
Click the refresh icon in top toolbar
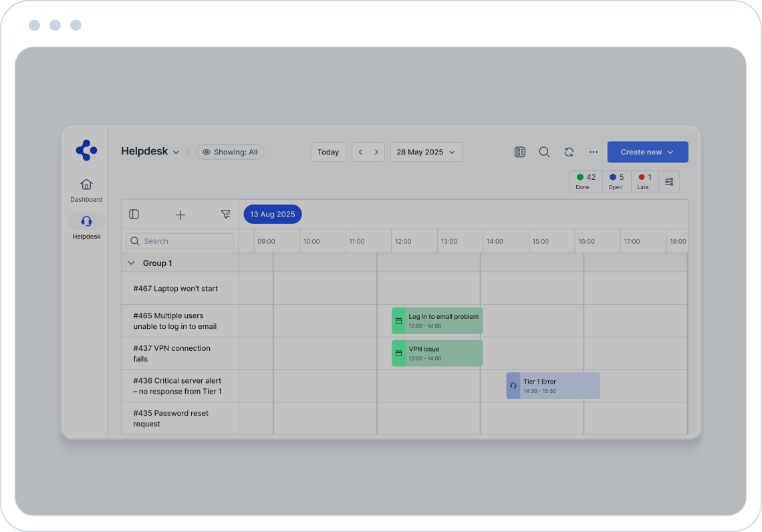click(569, 152)
